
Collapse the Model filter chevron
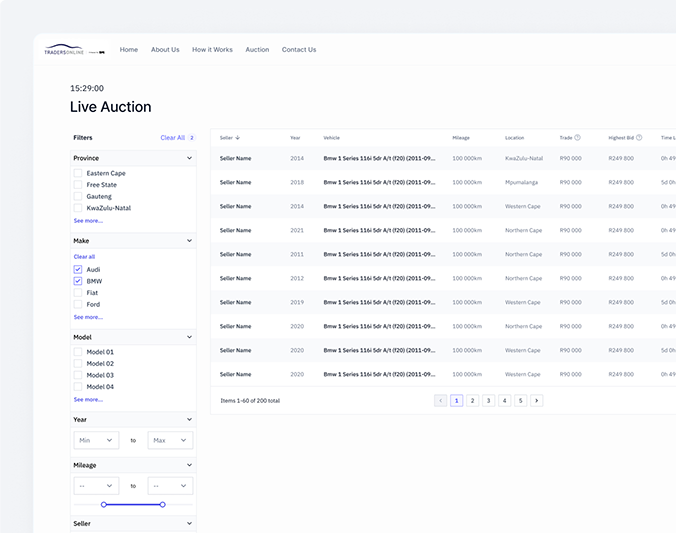coord(189,337)
